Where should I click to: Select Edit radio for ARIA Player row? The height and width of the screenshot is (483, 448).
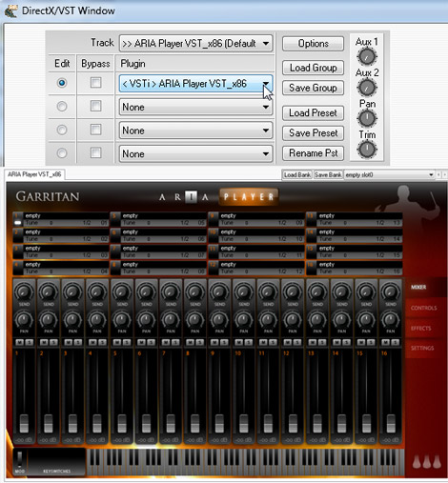pos(62,83)
